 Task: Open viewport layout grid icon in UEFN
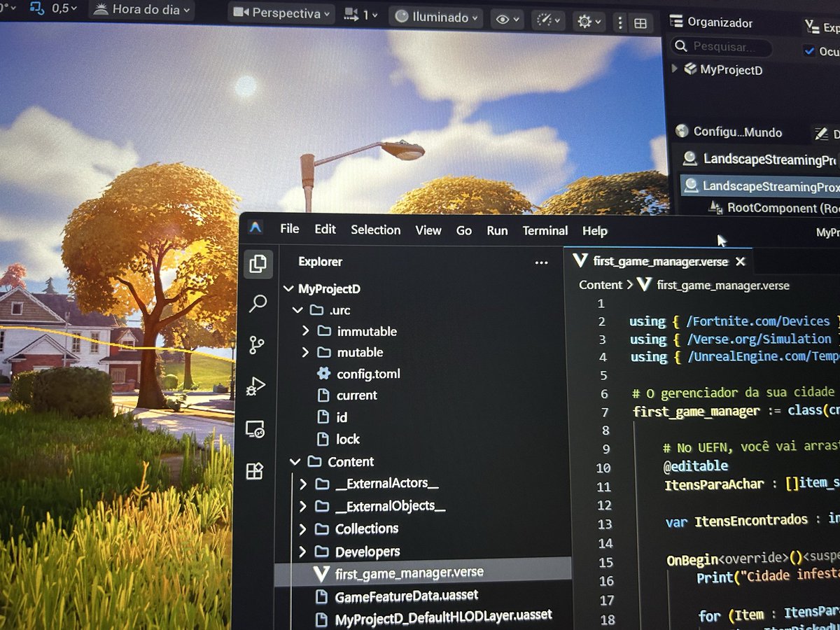[x=640, y=23]
